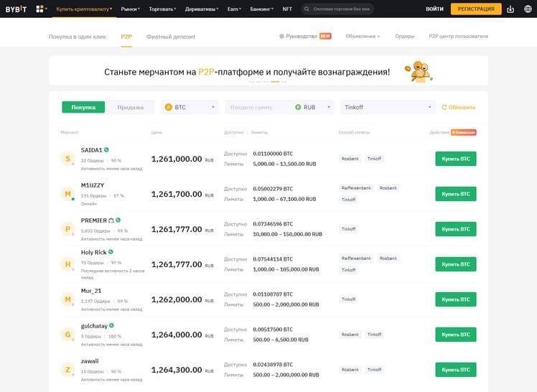Buy BTC from Holy Rick
The width and height of the screenshot is (537, 392).
click(455, 264)
